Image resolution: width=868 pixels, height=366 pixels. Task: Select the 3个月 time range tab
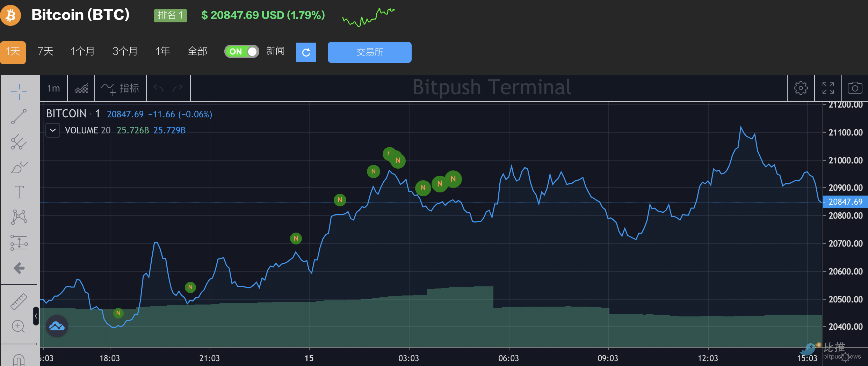click(x=125, y=51)
